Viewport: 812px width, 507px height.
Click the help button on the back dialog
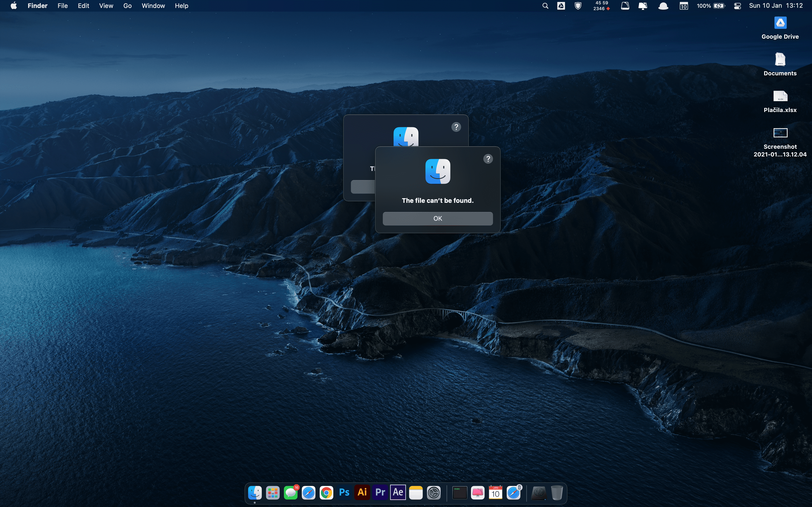(456, 127)
